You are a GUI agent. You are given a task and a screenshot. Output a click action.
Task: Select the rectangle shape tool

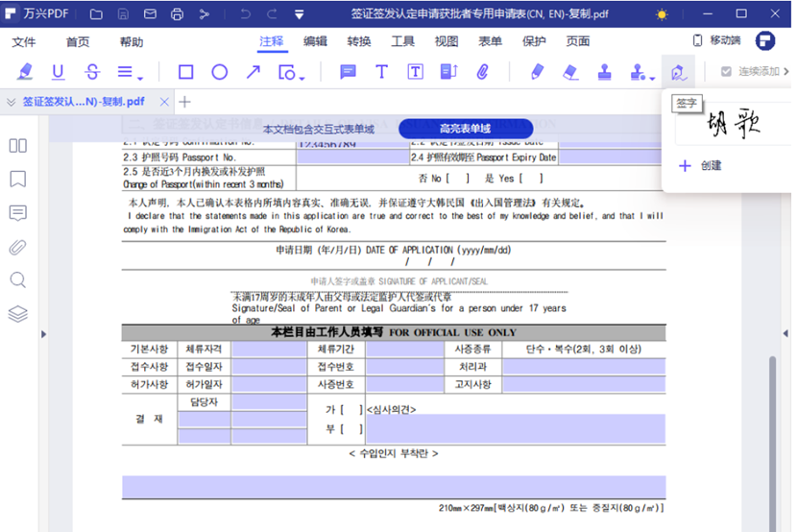click(x=185, y=72)
